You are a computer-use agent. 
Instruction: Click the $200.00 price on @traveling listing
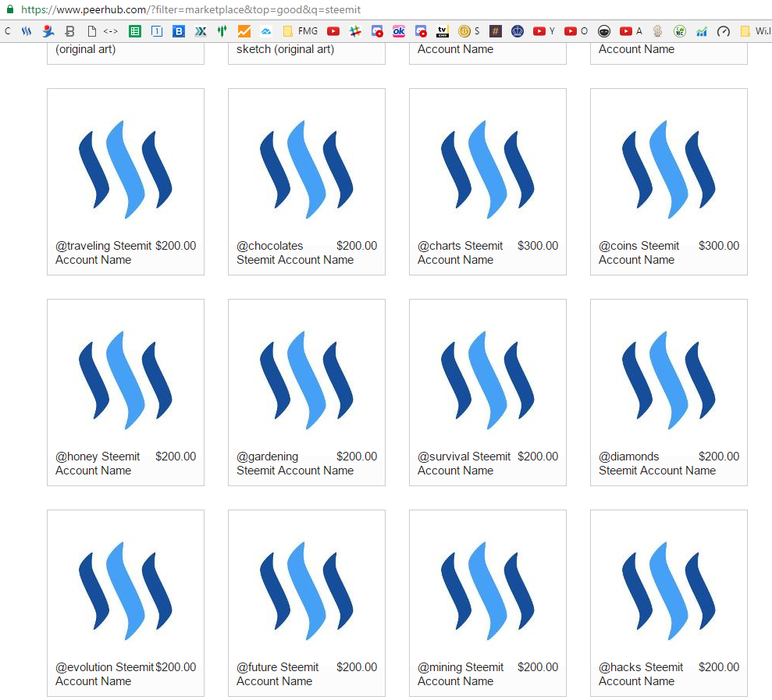pos(176,246)
